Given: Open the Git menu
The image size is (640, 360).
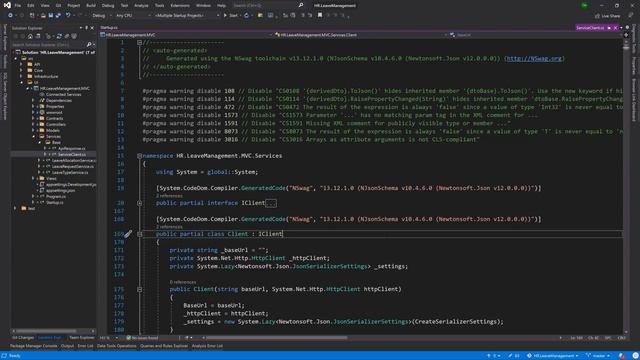Looking at the screenshot, I should pyautogui.click(x=58, y=5).
